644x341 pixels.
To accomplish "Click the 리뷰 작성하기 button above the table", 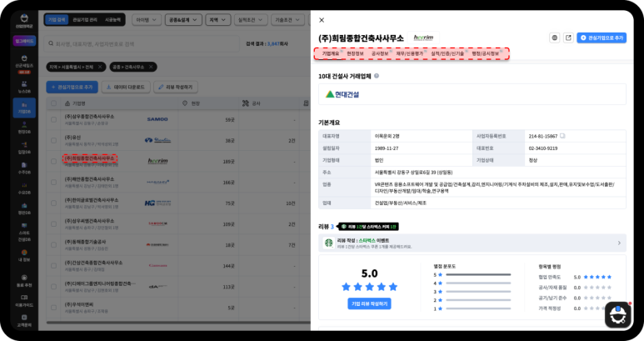I will (x=176, y=87).
